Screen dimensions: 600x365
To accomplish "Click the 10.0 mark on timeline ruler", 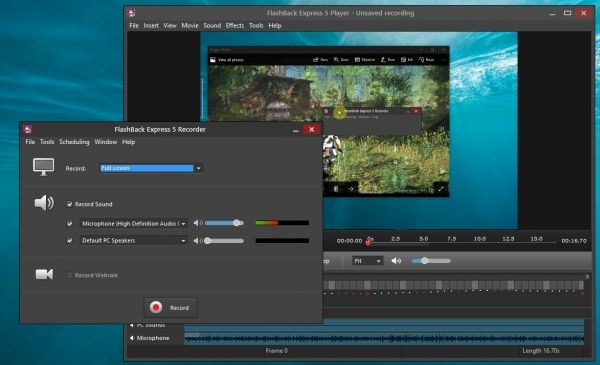I will (480, 239).
